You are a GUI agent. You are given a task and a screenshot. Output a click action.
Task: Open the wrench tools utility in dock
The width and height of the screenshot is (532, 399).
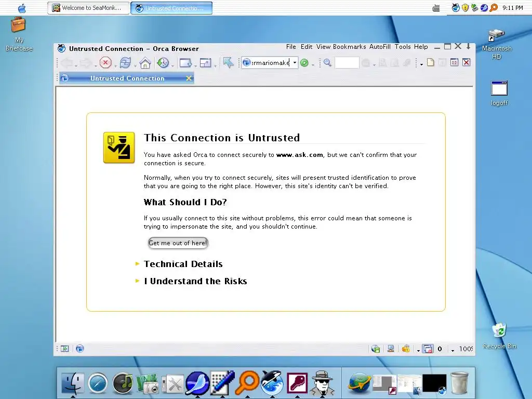point(172,384)
